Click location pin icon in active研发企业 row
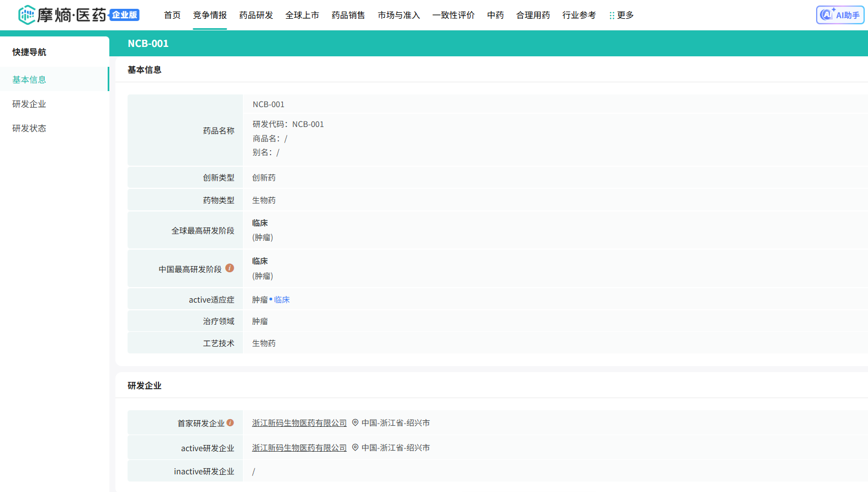This screenshot has height=492, width=868. [355, 448]
